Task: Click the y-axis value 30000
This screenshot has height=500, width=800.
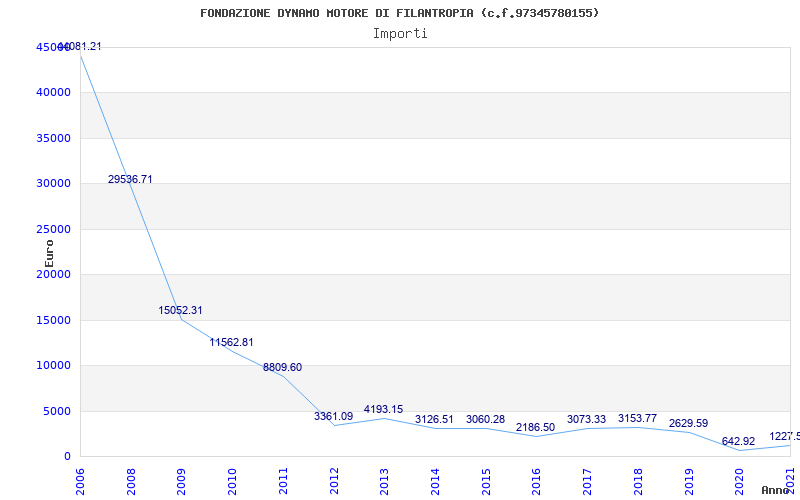Action: coord(53,183)
